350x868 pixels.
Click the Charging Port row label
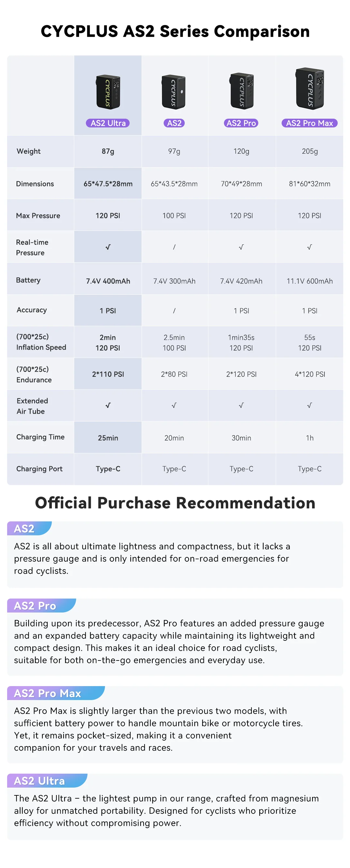pos(40,469)
